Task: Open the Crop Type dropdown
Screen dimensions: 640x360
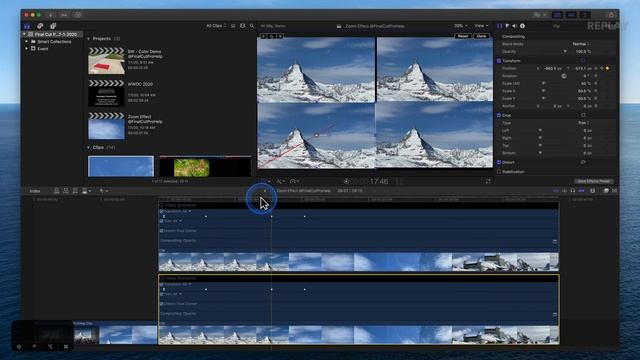Action: [x=584, y=123]
